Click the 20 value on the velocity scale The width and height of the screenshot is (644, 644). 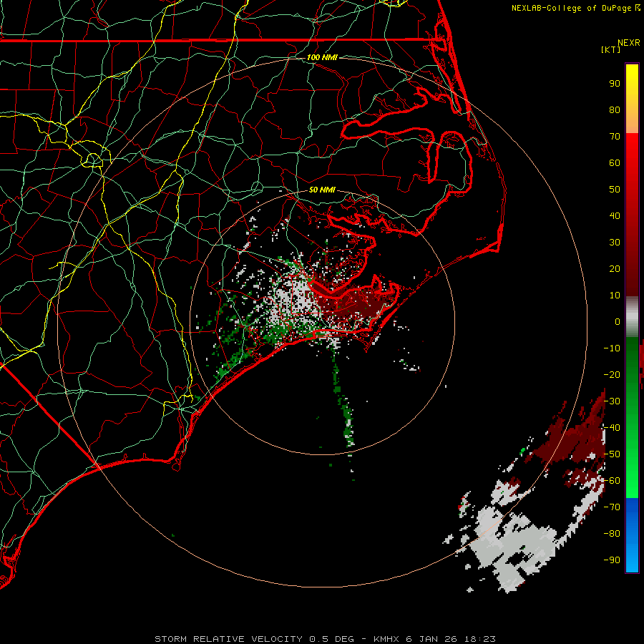tap(615, 269)
